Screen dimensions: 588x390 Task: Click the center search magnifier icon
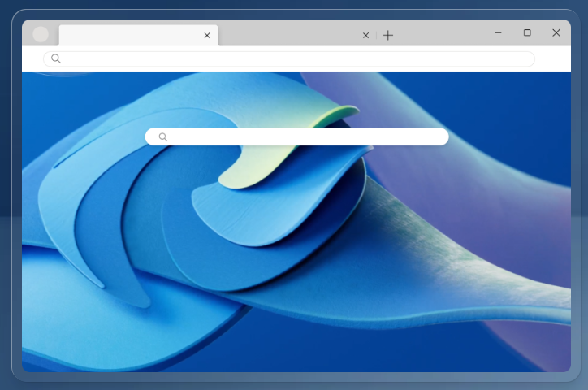pos(162,136)
